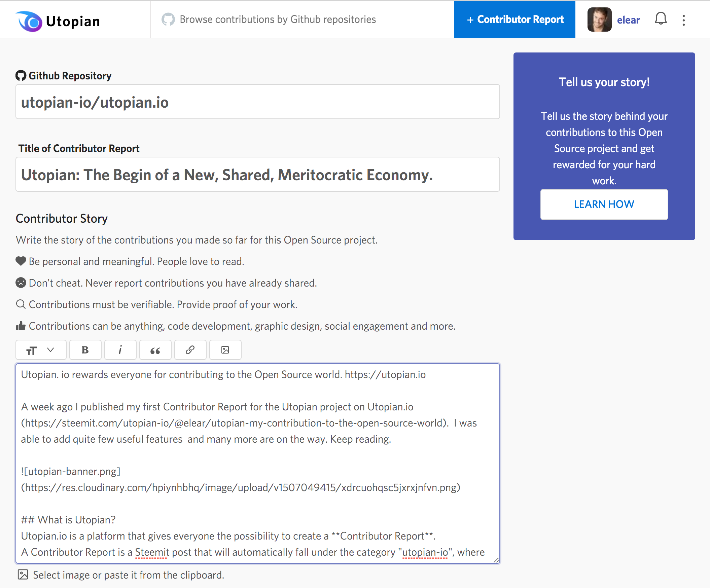Click the Github Repository input field
This screenshot has height=588, width=710.
[258, 102]
